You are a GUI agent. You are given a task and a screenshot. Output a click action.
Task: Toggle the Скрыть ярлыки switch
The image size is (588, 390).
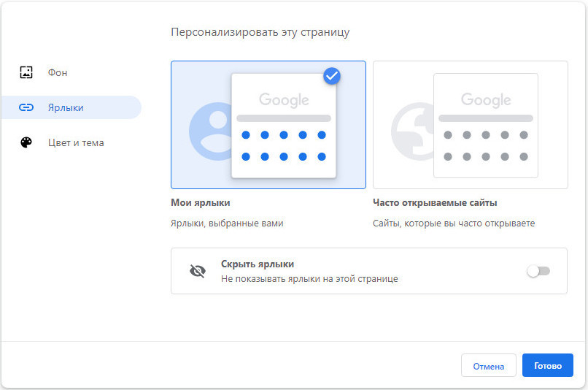click(x=538, y=271)
